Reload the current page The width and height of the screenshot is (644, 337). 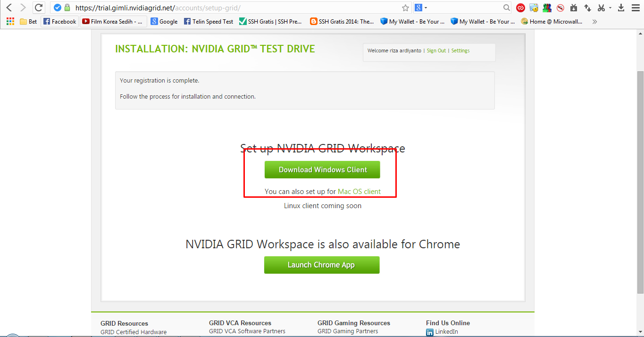(x=39, y=8)
